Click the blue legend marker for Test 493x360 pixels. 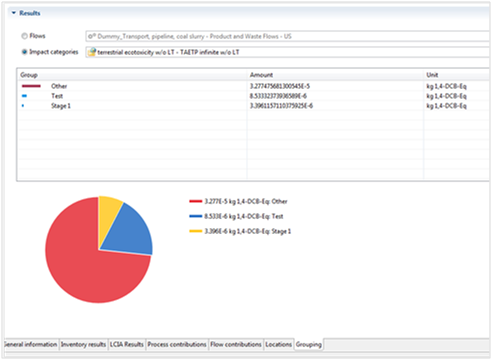click(x=196, y=216)
